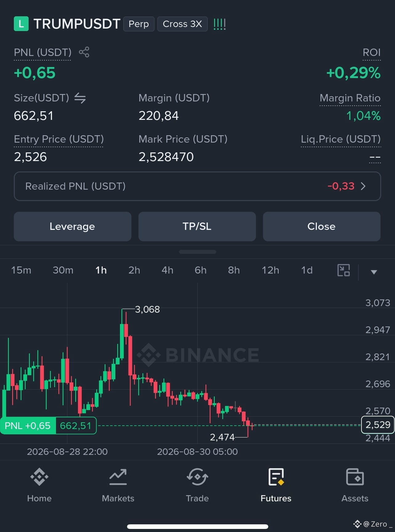Image resolution: width=395 pixels, height=532 pixels.
Task: Select the 2h chart interval
Action: click(x=134, y=270)
